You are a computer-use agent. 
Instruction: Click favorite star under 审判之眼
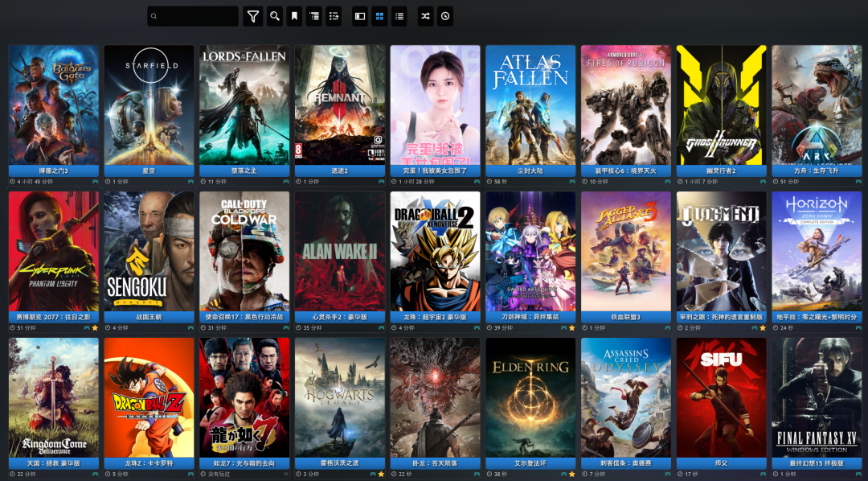[x=763, y=328]
